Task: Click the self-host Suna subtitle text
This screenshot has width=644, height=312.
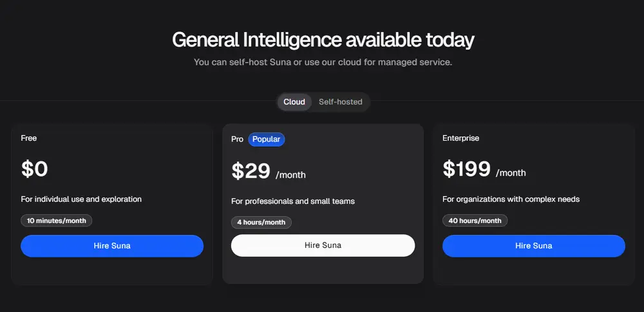Action: coord(323,63)
